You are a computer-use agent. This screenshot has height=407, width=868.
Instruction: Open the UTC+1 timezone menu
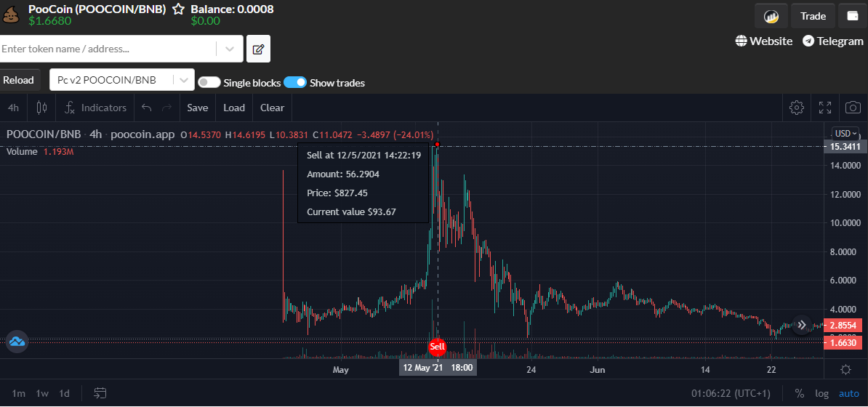[x=731, y=394]
